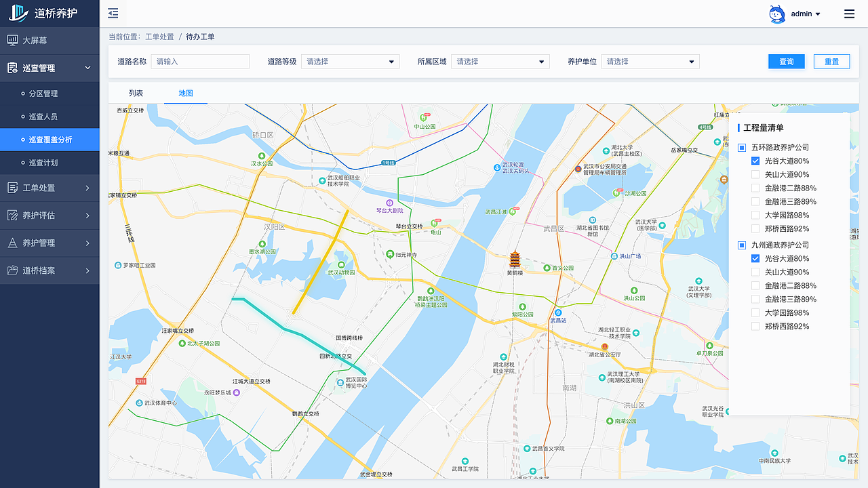Viewport: 868px width, 488px height.
Task: Click the yellow highlighted road segment
Action: pyautogui.click(x=321, y=262)
